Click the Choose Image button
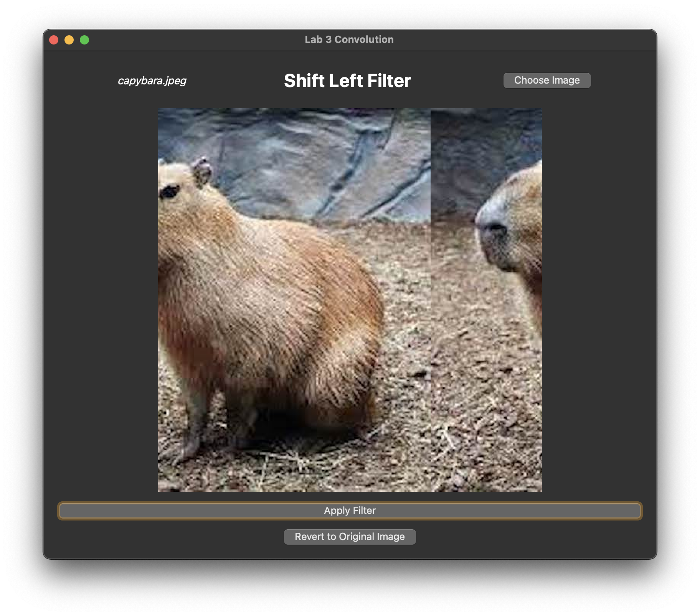 [547, 81]
